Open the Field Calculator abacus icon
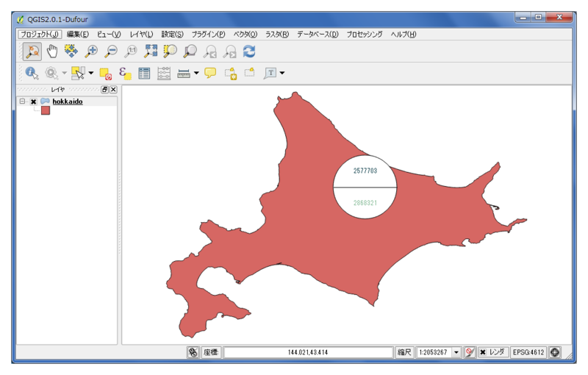588x375 pixels. (x=164, y=73)
